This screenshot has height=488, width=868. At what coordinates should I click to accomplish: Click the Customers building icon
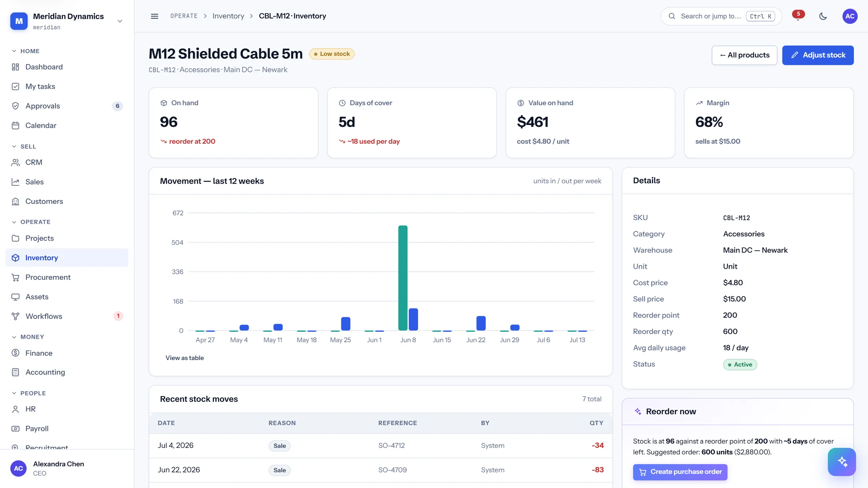tap(15, 201)
